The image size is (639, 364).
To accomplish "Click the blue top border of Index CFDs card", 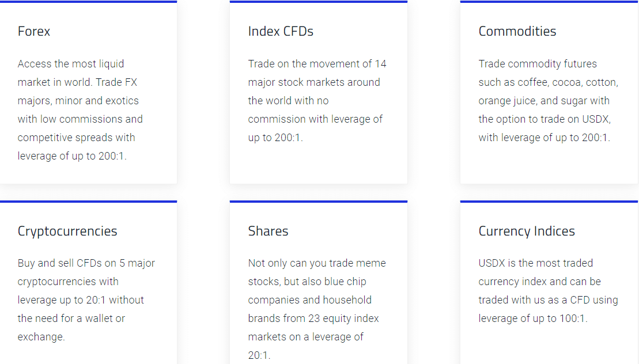I will (319, 2).
